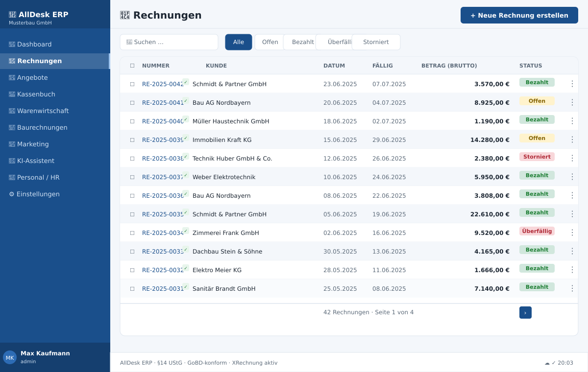Click DATUM column header
Viewport: 588px width, 372px height.
point(334,66)
